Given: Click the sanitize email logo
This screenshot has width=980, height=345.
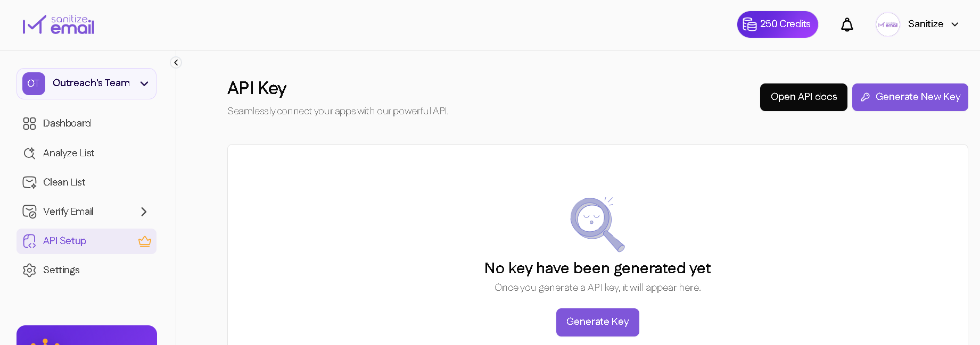Looking at the screenshot, I should pos(59,25).
